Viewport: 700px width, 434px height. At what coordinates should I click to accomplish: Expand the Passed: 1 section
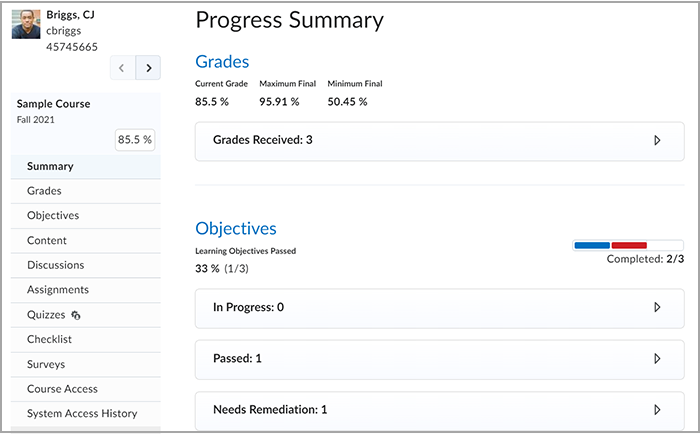(439, 359)
